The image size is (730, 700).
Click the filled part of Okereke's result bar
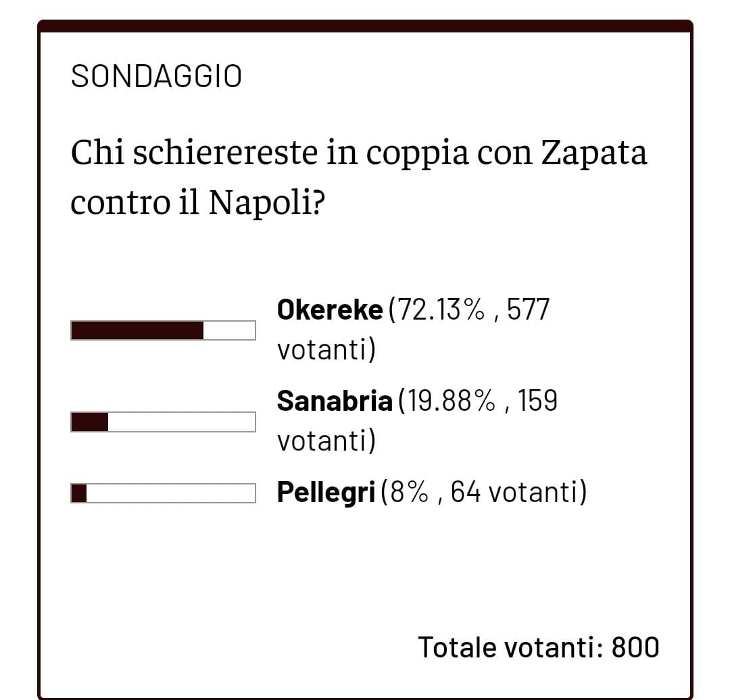[137, 330]
